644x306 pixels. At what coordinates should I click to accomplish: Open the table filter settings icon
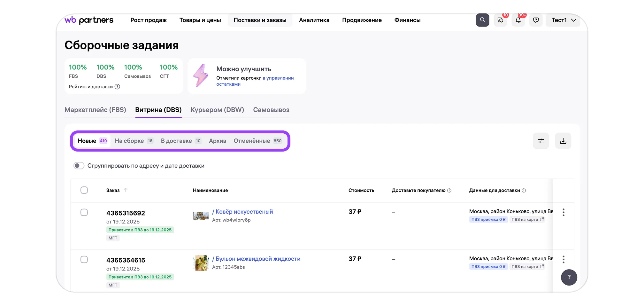point(541,141)
